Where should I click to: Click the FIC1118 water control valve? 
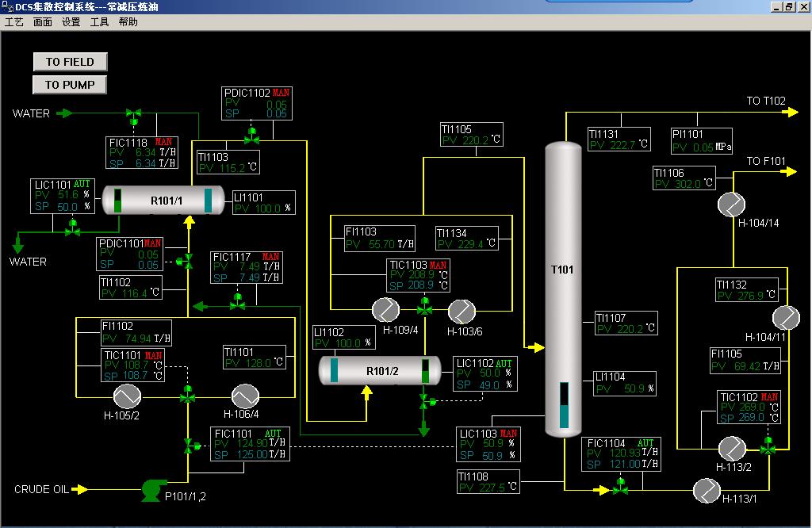coord(133,116)
